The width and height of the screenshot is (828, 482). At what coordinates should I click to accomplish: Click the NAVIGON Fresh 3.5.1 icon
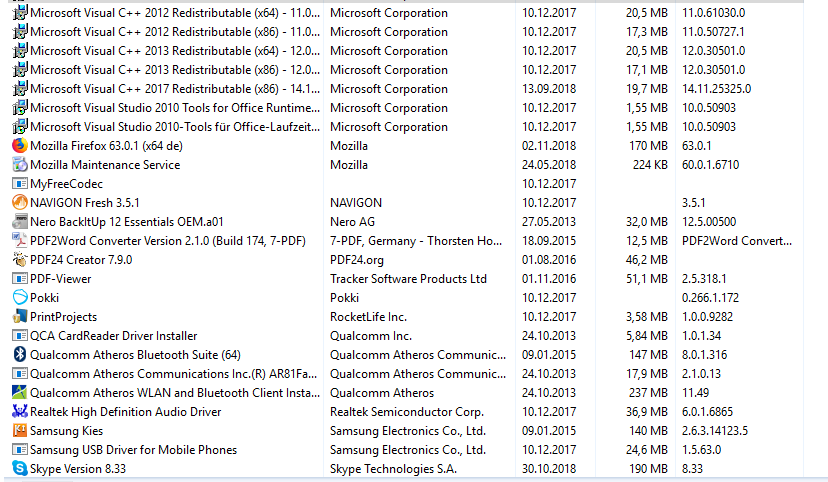pos(20,203)
